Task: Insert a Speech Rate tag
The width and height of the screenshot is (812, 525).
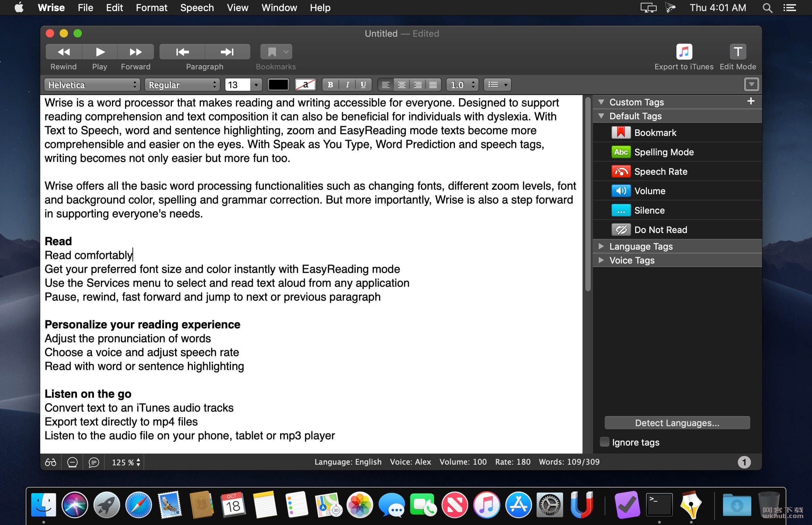Action: [x=677, y=171]
